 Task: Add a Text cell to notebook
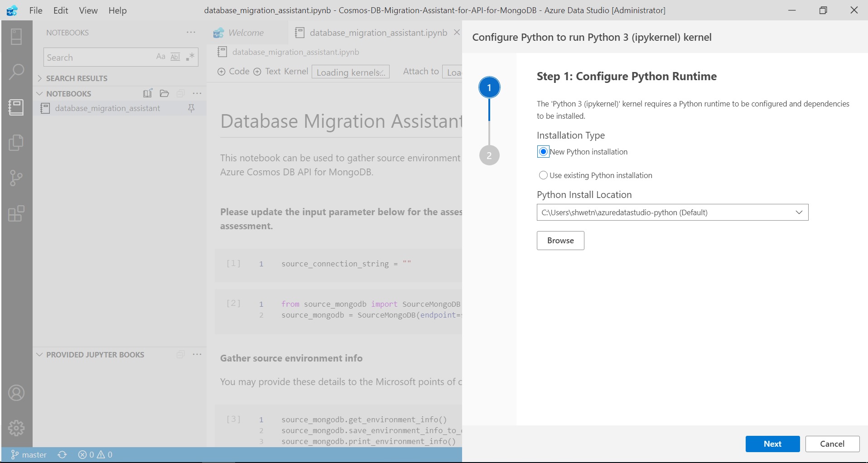point(267,72)
